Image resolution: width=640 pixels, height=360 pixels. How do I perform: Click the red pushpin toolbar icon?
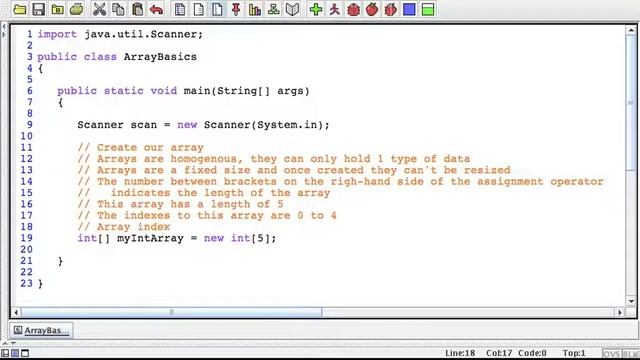point(236,9)
